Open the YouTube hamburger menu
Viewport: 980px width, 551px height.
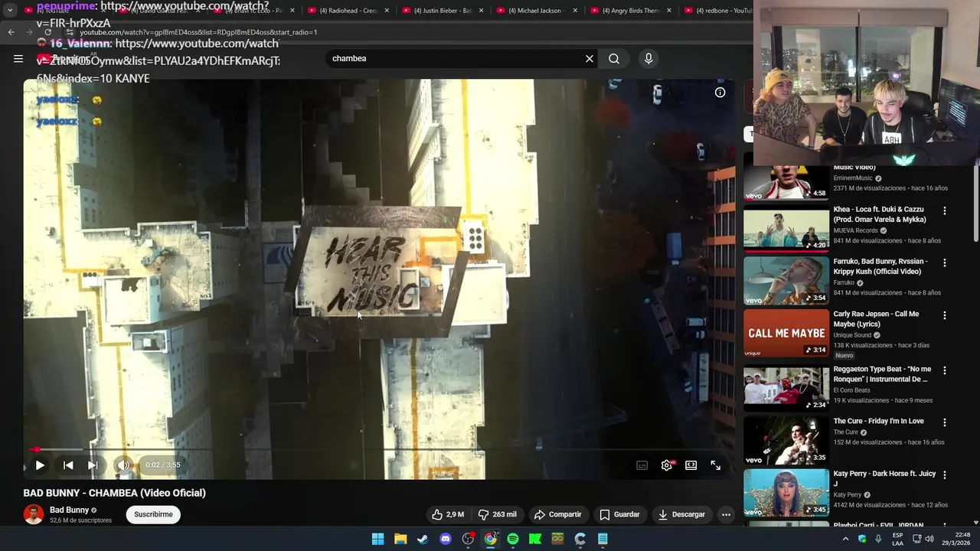tap(18, 58)
